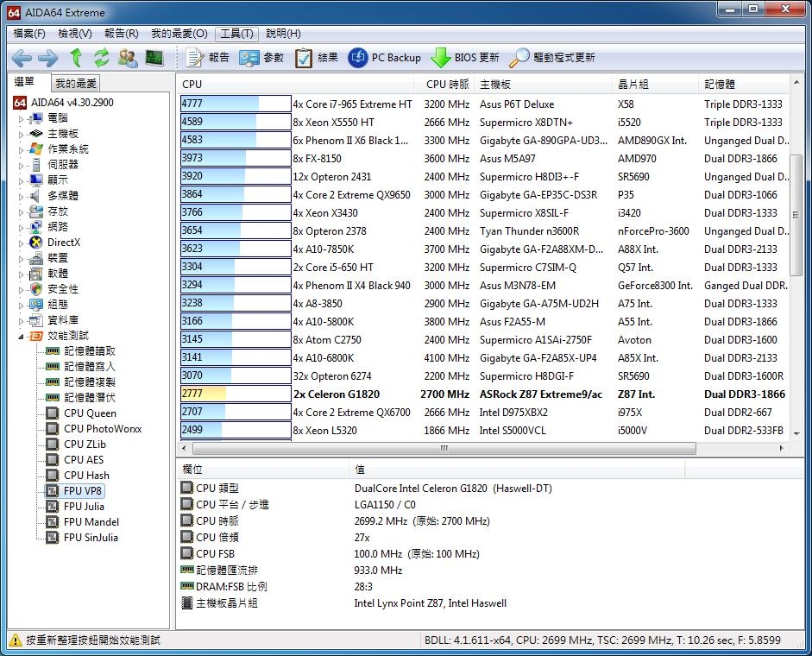Select the CPU AES benchmark

84,460
